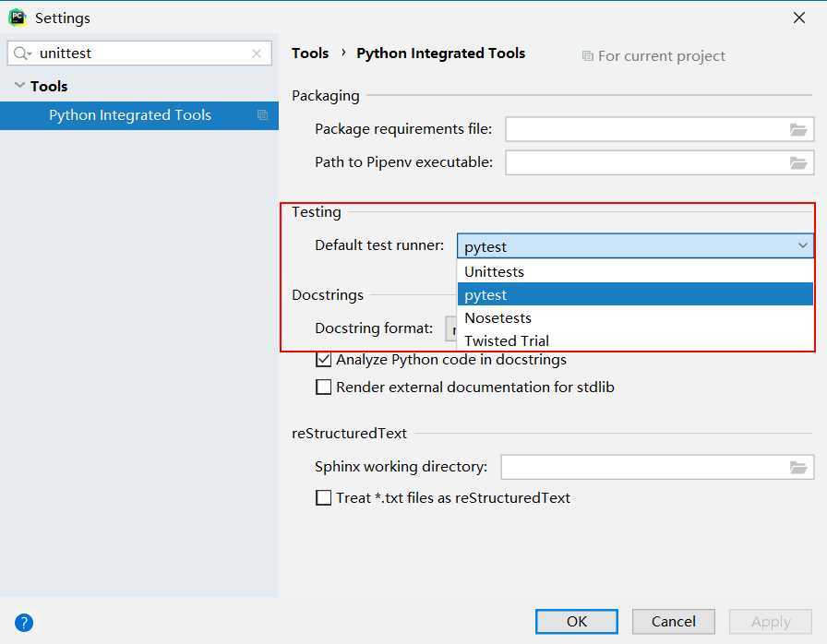827x644 pixels.
Task: Click the 'Settings' window title text
Action: [63, 18]
